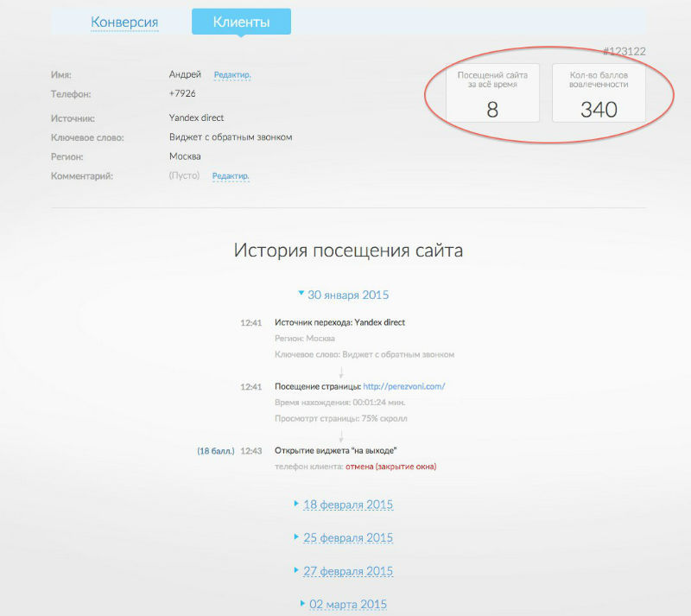
Task: Click the Телефон: field label
Action: tap(71, 94)
